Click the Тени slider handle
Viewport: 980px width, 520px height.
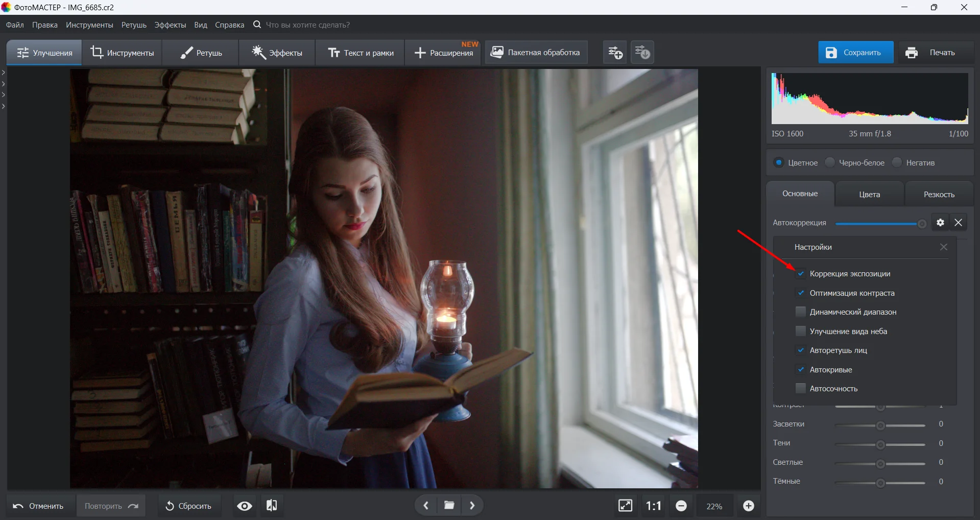point(880,445)
